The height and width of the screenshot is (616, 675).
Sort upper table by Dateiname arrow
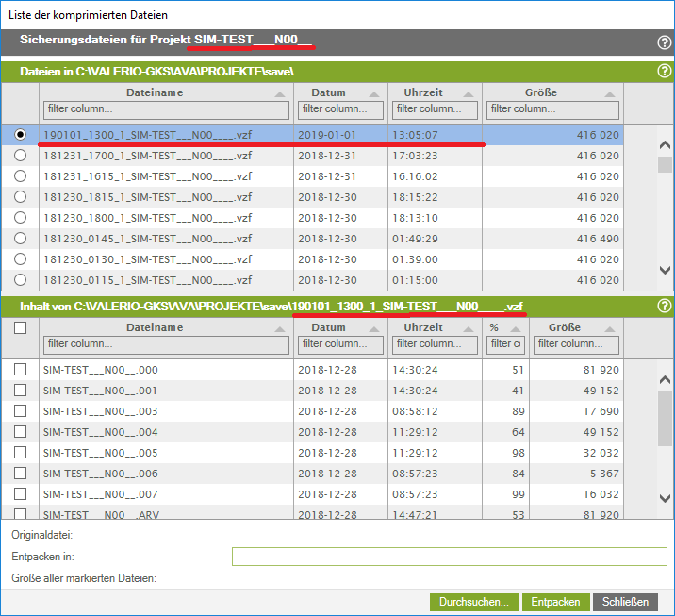(x=281, y=93)
